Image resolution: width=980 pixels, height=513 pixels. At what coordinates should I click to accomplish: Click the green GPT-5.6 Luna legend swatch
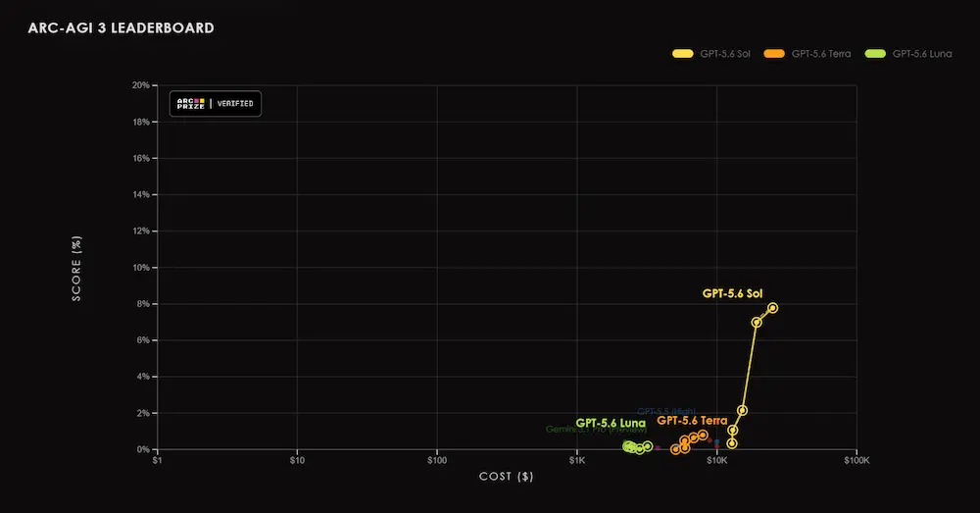pos(875,54)
